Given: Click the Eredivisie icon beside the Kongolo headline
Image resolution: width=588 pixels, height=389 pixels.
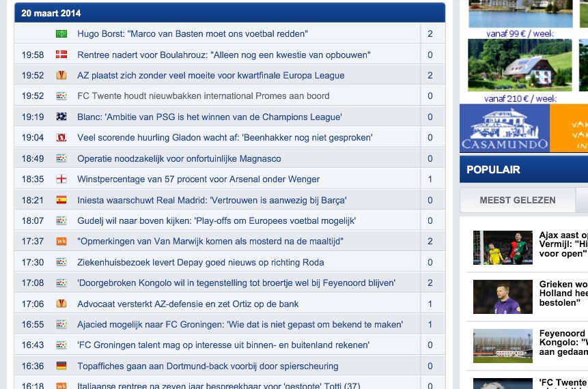Looking at the screenshot, I should pos(61,283).
